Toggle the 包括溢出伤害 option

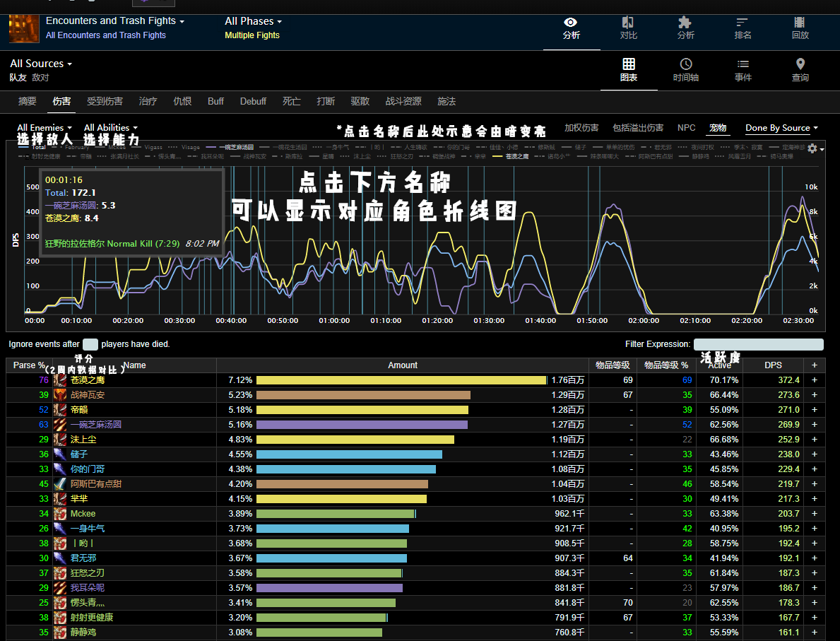(x=638, y=128)
